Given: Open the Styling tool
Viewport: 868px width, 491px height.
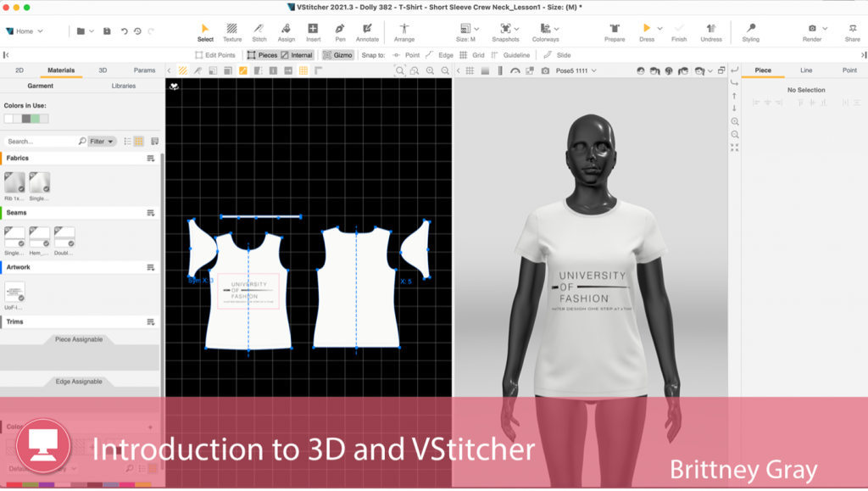Looking at the screenshot, I should (750, 31).
